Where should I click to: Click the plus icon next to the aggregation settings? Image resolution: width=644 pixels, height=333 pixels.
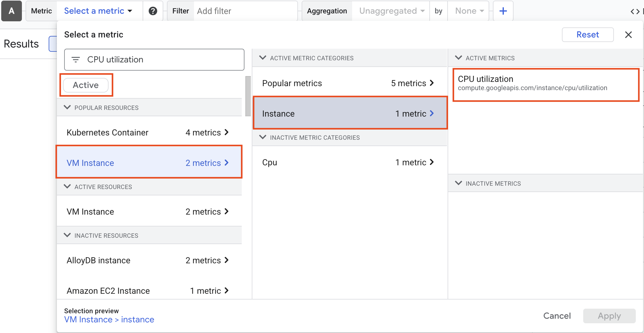point(503,11)
